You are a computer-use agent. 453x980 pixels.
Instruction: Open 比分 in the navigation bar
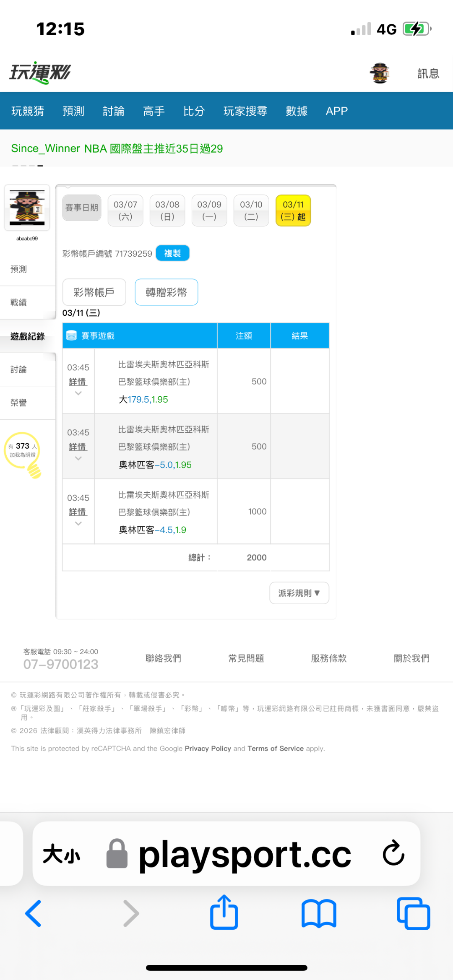pyautogui.click(x=194, y=111)
